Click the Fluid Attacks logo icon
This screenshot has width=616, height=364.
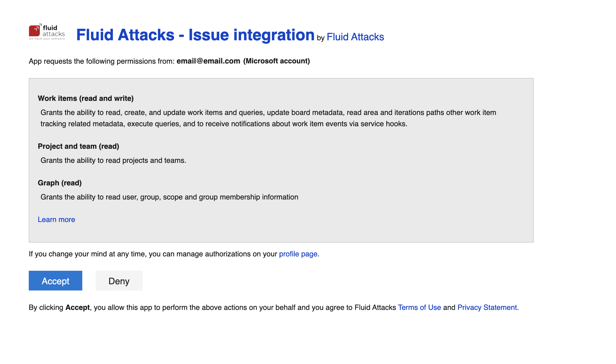[x=47, y=32]
